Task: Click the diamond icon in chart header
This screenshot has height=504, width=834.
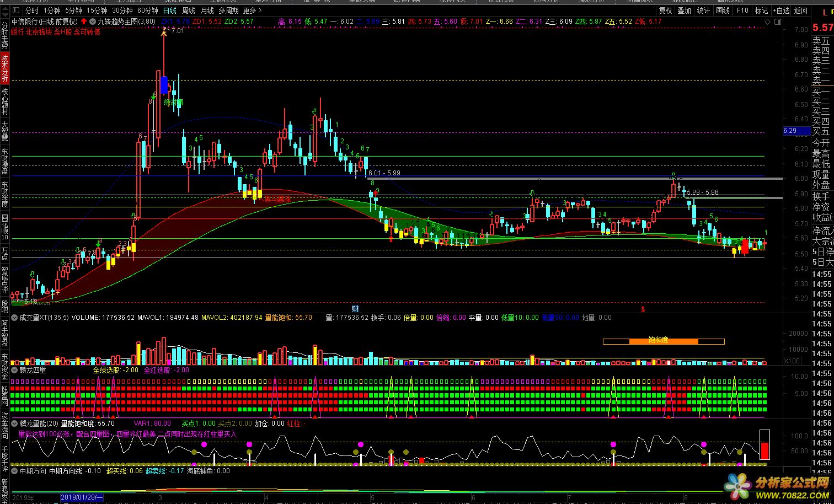Action: [768, 22]
